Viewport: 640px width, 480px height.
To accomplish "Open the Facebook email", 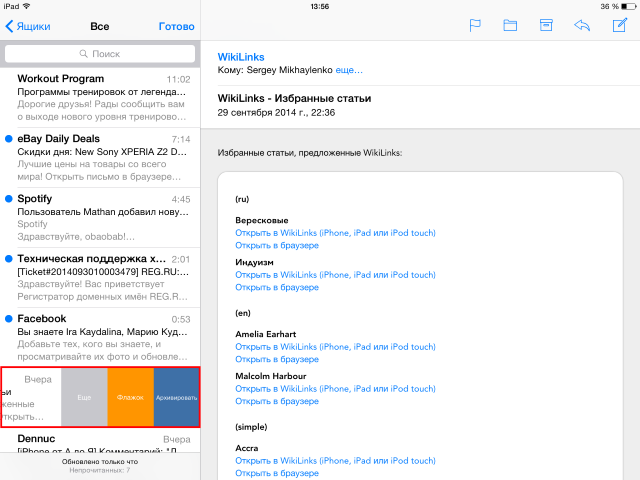I will coord(100,338).
